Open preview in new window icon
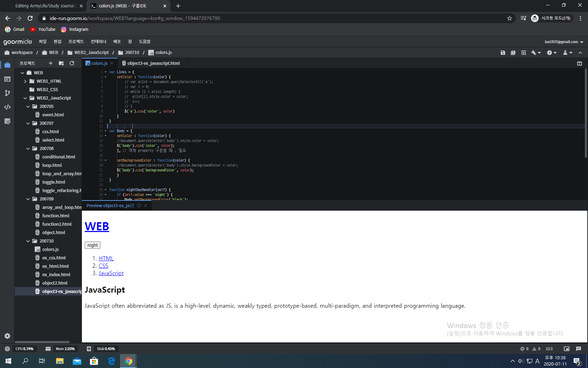Viewport: 588px width, 368px height. pyautogui.click(x=132, y=205)
